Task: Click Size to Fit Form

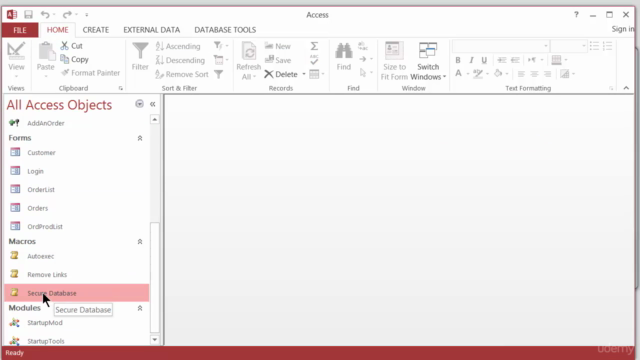Action: coord(394,61)
